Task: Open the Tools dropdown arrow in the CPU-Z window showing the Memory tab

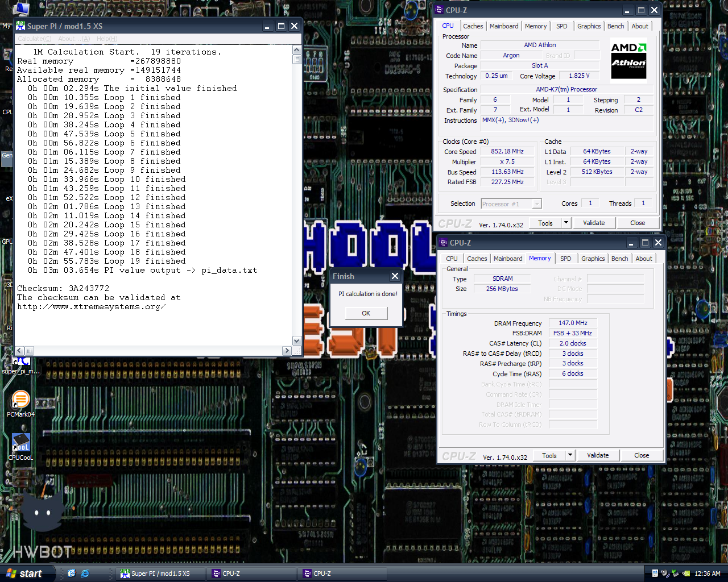Action: [570, 455]
